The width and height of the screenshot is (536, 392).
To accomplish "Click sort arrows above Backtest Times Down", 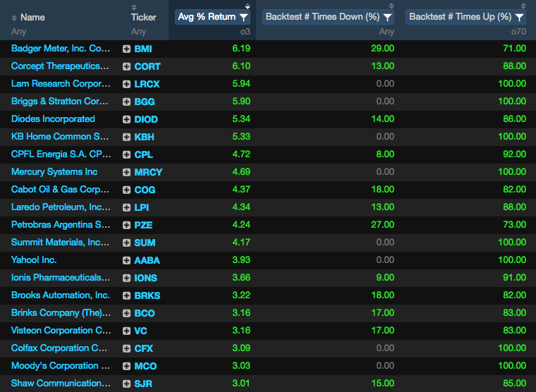I will 391,6.
